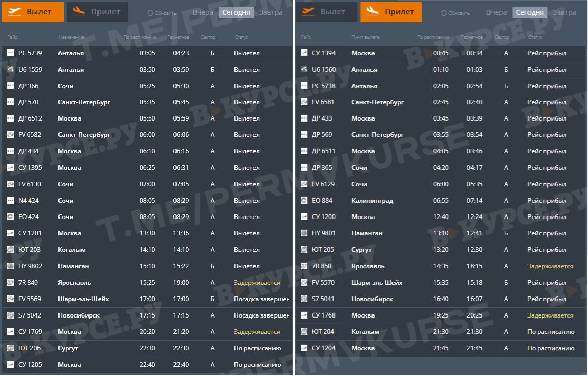Image resolution: width=588 pixels, height=376 pixels.
Task: Click the airline logo next to U6 1560
Action: (304, 69)
